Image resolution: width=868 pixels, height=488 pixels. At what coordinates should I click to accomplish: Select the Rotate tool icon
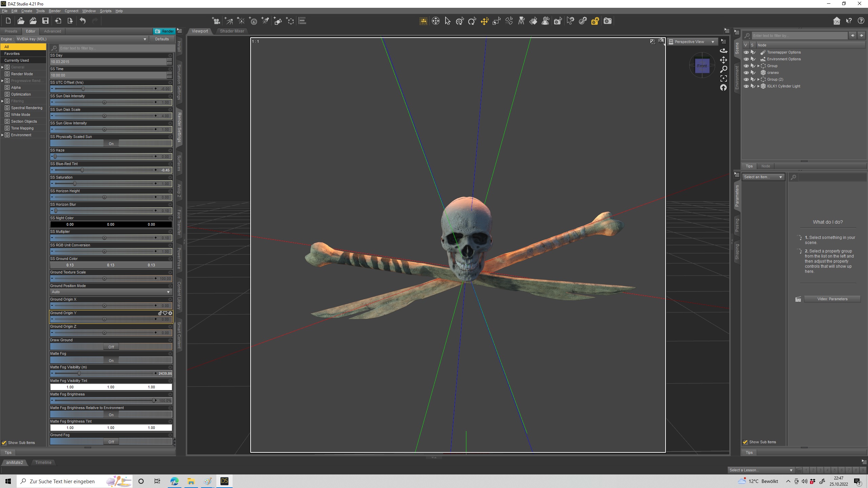point(472,21)
